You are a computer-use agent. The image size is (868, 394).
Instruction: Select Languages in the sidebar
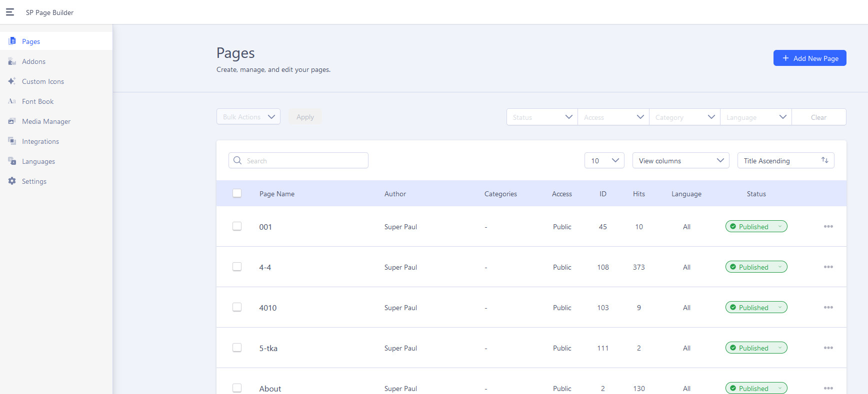pyautogui.click(x=38, y=161)
